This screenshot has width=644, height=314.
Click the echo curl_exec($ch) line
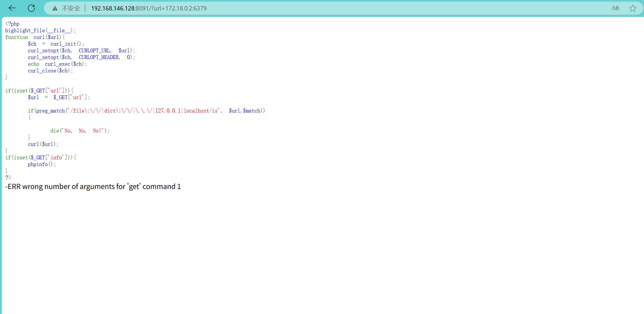[x=57, y=64]
